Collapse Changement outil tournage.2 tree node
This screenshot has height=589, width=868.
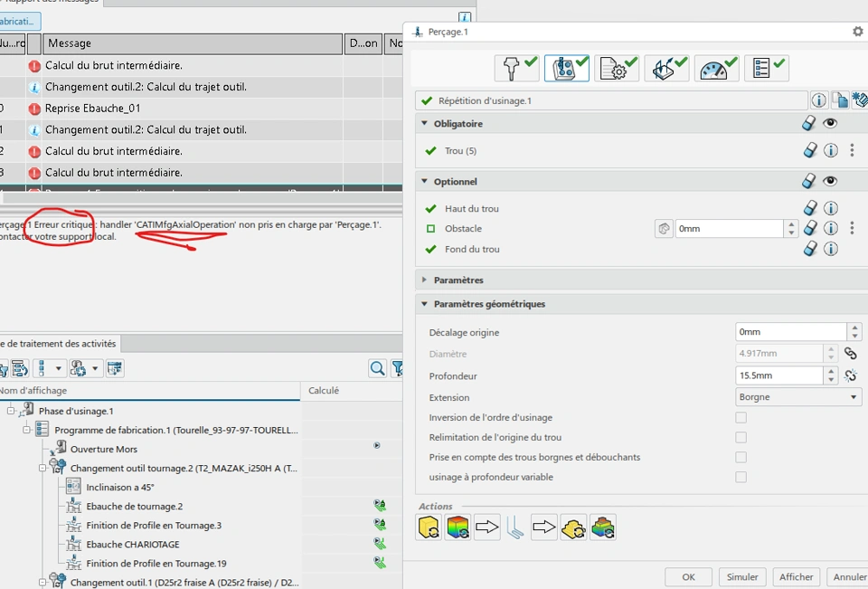point(42,468)
